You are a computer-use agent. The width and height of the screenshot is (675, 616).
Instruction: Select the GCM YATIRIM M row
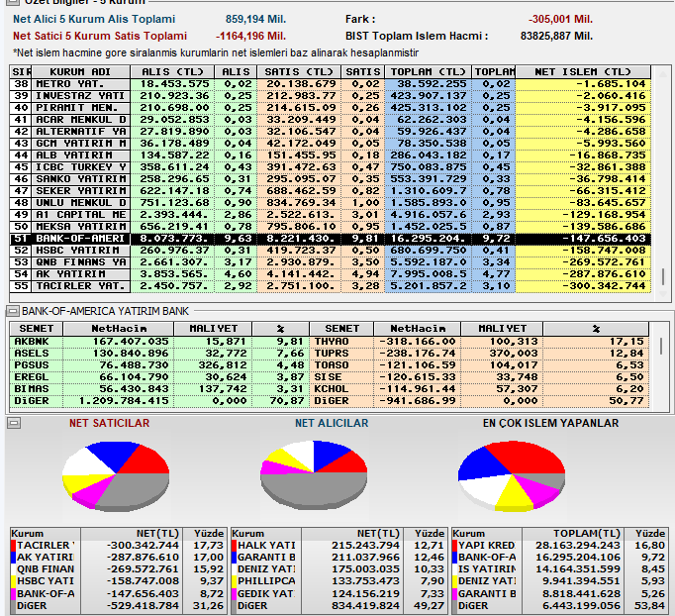coord(331,144)
